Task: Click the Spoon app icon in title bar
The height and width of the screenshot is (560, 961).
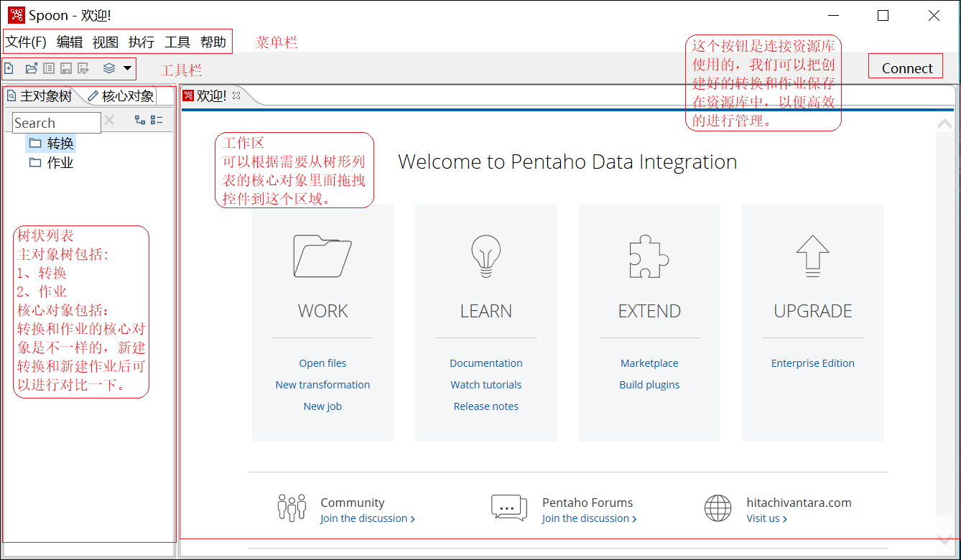Action: [17, 15]
